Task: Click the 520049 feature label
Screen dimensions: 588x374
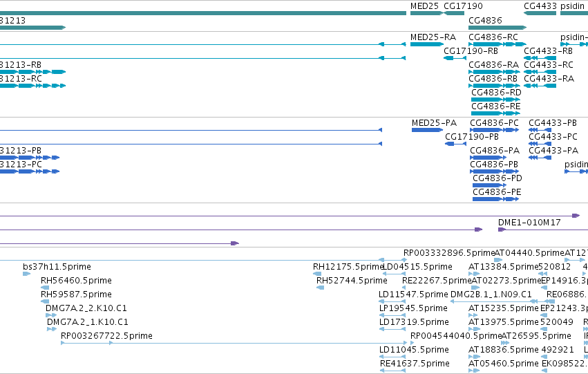Action: pos(557,322)
